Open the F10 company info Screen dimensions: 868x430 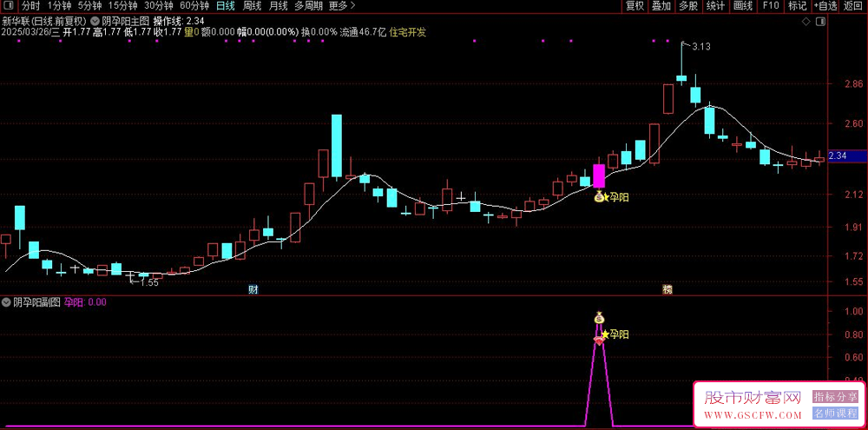tap(770, 6)
